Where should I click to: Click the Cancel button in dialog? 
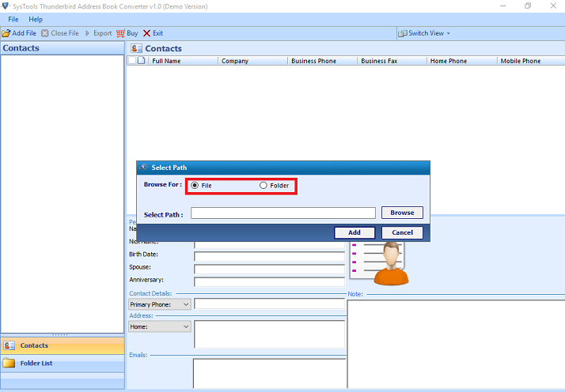tap(402, 232)
